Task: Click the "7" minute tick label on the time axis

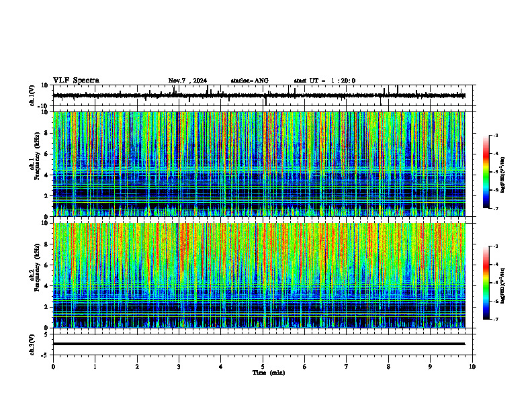Action: 347,367
